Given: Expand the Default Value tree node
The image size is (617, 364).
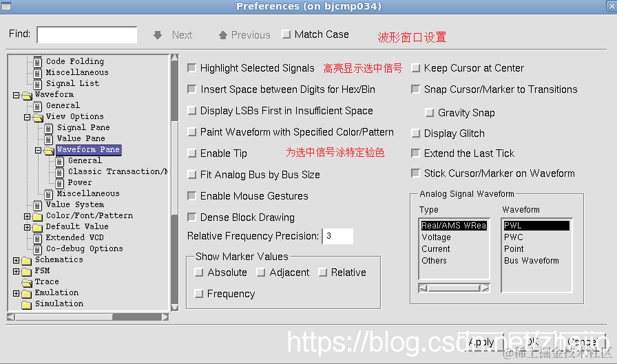Looking at the screenshot, I should pos(27,227).
